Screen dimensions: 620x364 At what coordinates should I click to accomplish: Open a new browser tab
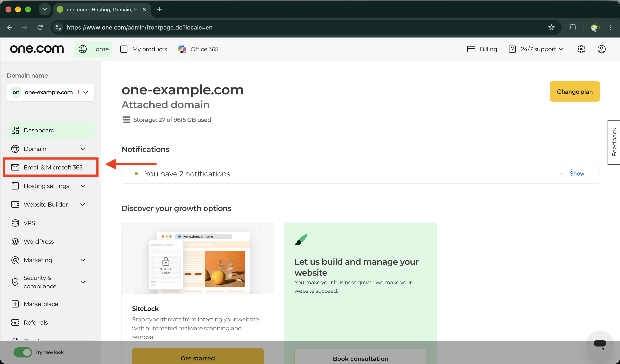point(159,9)
